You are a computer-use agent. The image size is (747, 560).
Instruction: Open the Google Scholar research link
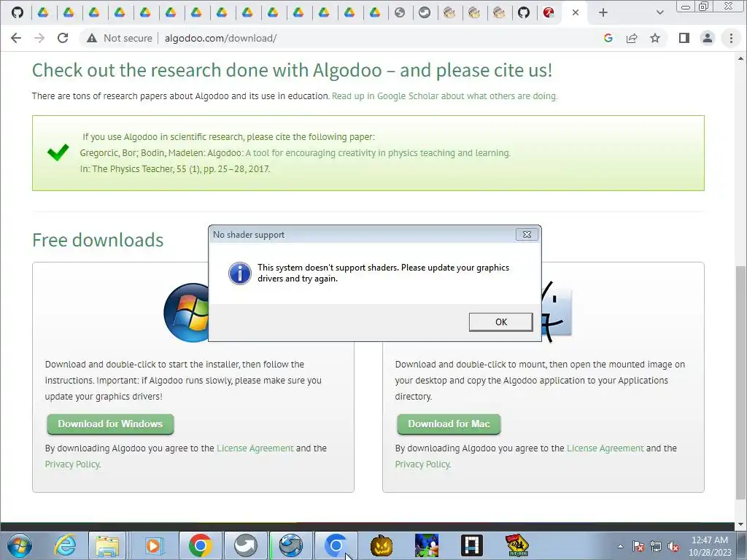pos(444,96)
